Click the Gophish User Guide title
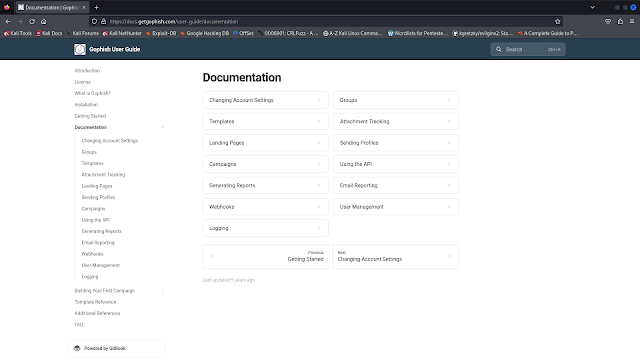The height and width of the screenshot is (360, 640). click(x=115, y=49)
